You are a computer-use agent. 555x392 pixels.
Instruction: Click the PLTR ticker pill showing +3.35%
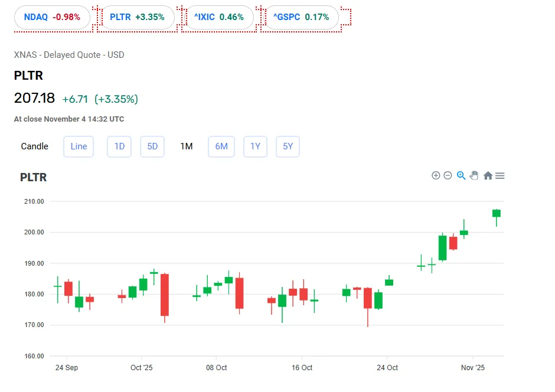coord(137,17)
